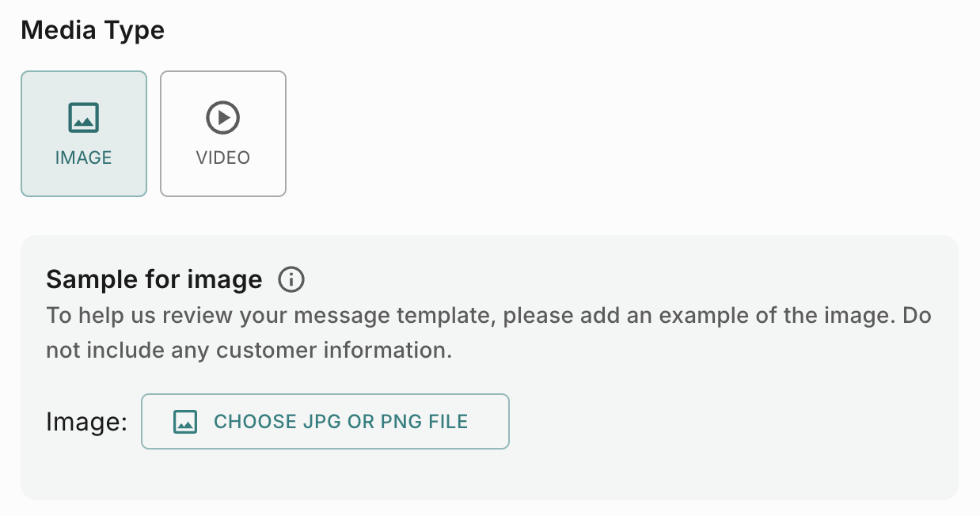980x516 pixels.
Task: Click the picture icon inside the IMAGE tile
Action: click(x=83, y=118)
